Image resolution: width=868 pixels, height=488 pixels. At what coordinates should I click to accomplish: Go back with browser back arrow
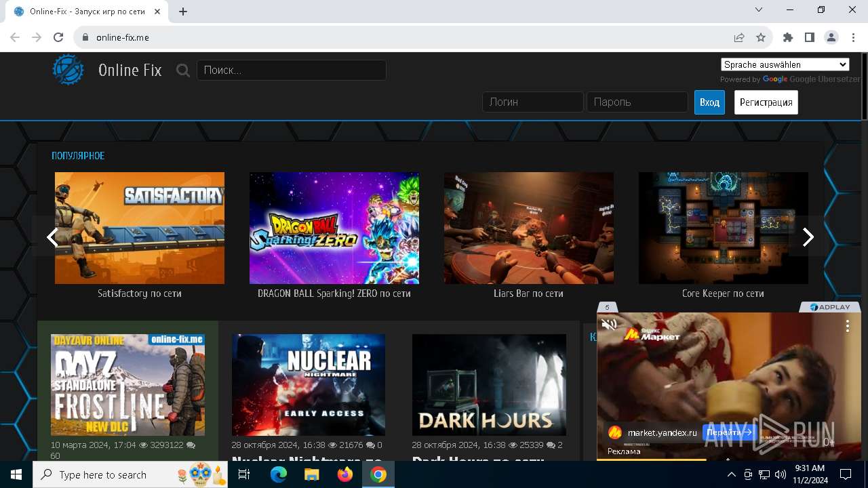click(15, 37)
